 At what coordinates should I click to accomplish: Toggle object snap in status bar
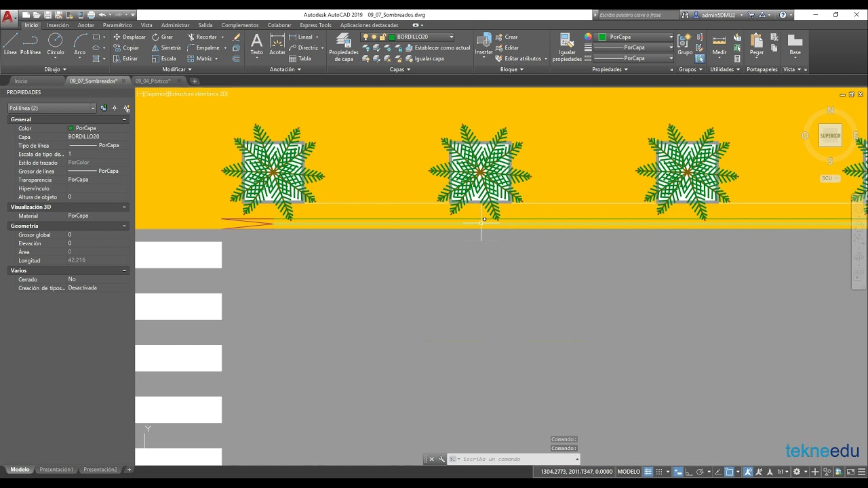730,472
